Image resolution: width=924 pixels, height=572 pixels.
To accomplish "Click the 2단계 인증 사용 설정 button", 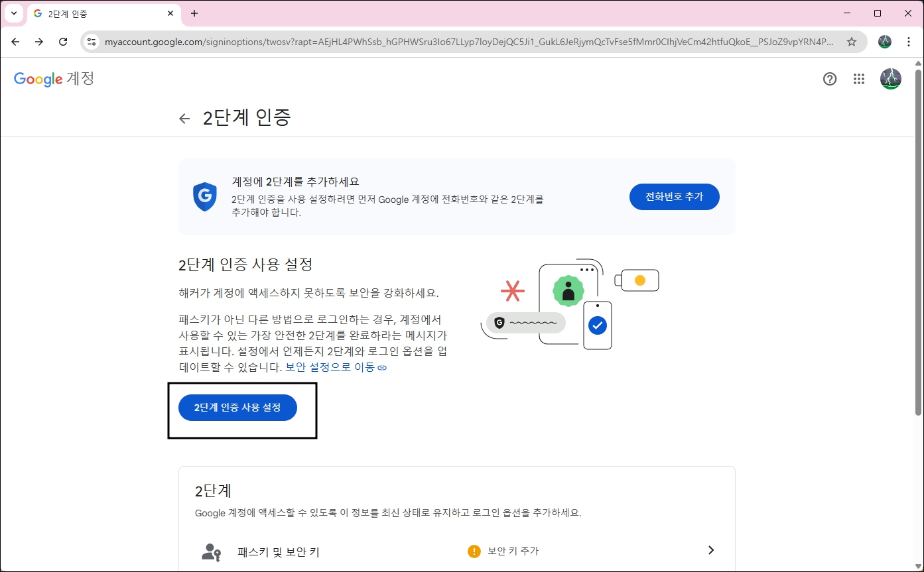I will click(237, 408).
